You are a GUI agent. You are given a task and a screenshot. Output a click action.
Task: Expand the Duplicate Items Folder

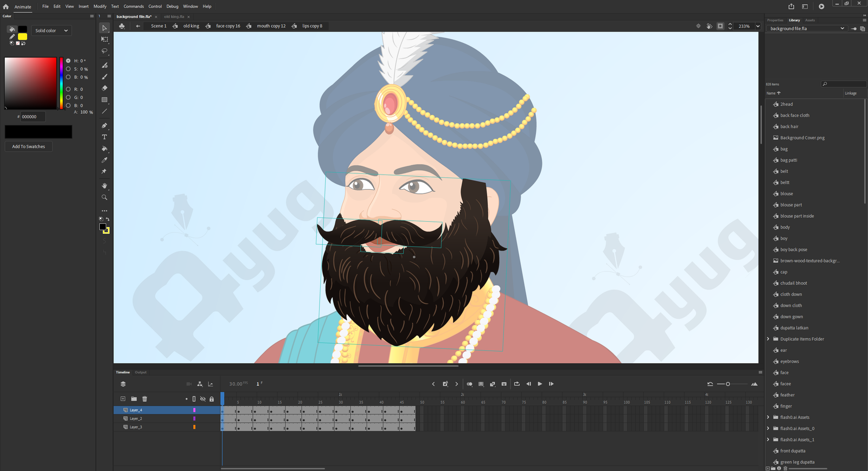point(768,339)
